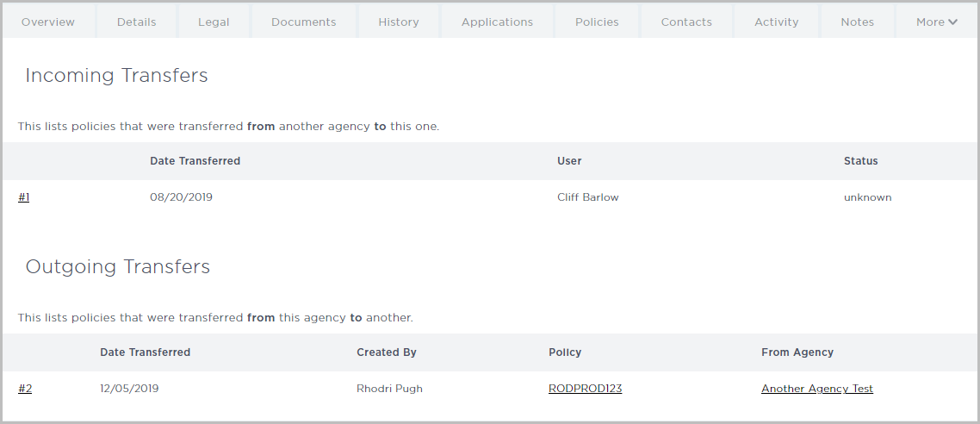This screenshot has height=424, width=980.
Task: Click the Cliff Barlow user cell
Action: click(587, 197)
